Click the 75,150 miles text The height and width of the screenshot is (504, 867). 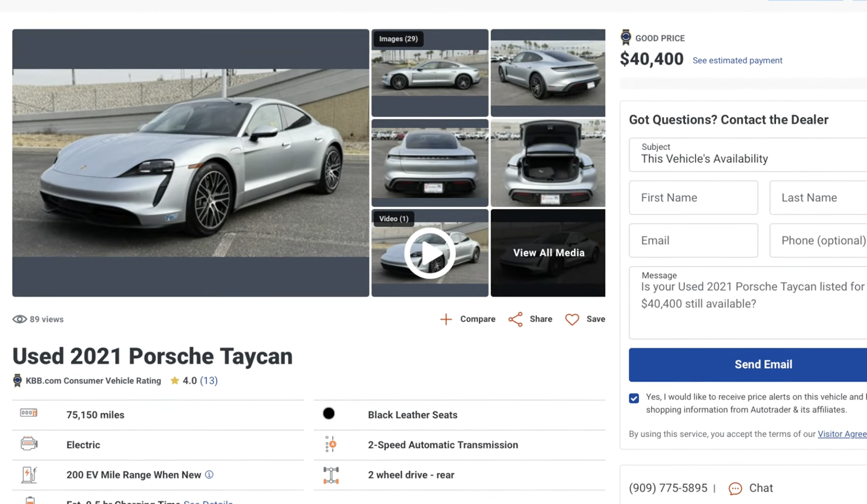coord(95,415)
